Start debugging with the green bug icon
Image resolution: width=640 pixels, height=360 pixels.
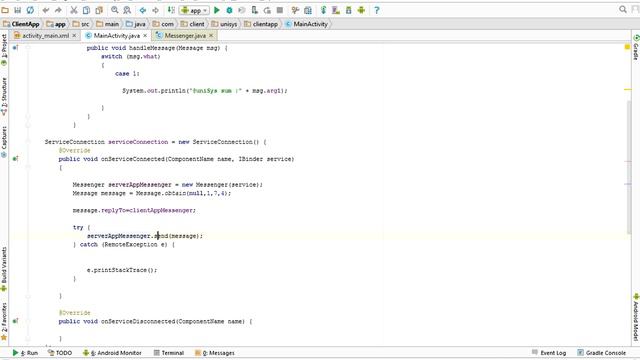pyautogui.click(x=229, y=10)
